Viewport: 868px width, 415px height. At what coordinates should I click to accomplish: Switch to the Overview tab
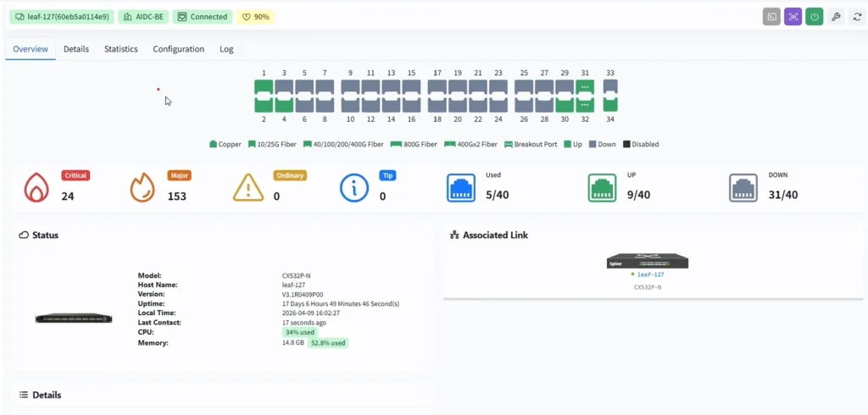coord(31,48)
